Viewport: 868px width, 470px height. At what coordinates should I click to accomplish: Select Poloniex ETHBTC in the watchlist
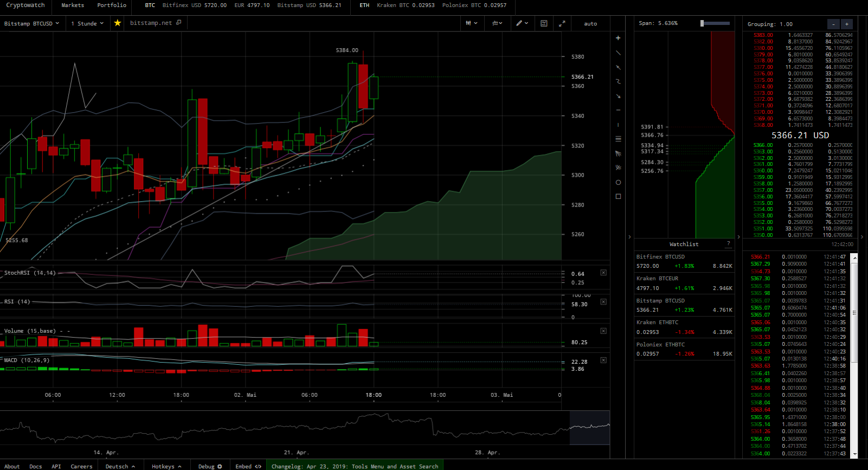point(684,349)
